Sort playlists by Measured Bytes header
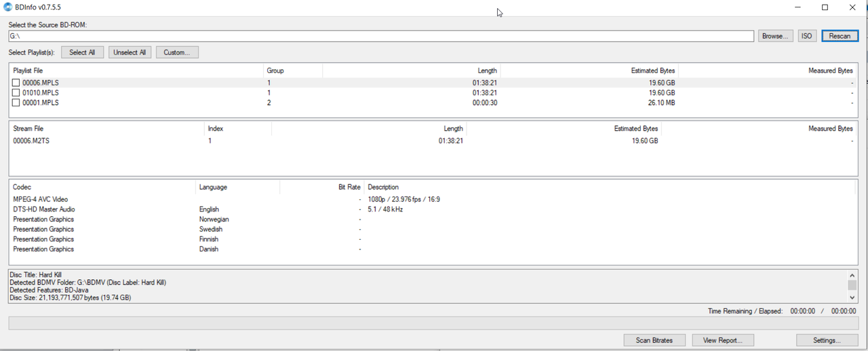Image resolution: width=868 pixels, height=351 pixels. [x=768, y=70]
